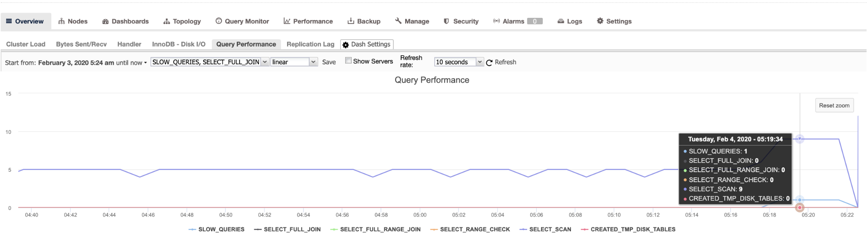The image size is (868, 243).
Task: Click the Manage wrench icon
Action: pyautogui.click(x=398, y=21)
